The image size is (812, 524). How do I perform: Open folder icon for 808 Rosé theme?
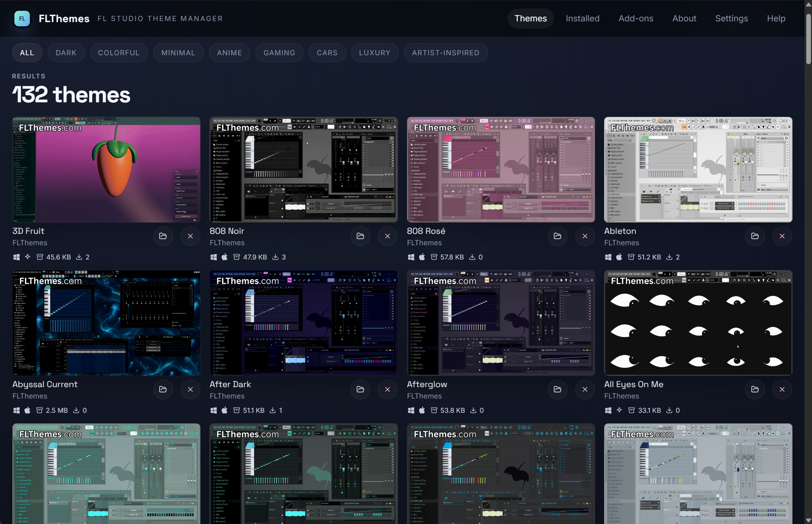pyautogui.click(x=557, y=236)
